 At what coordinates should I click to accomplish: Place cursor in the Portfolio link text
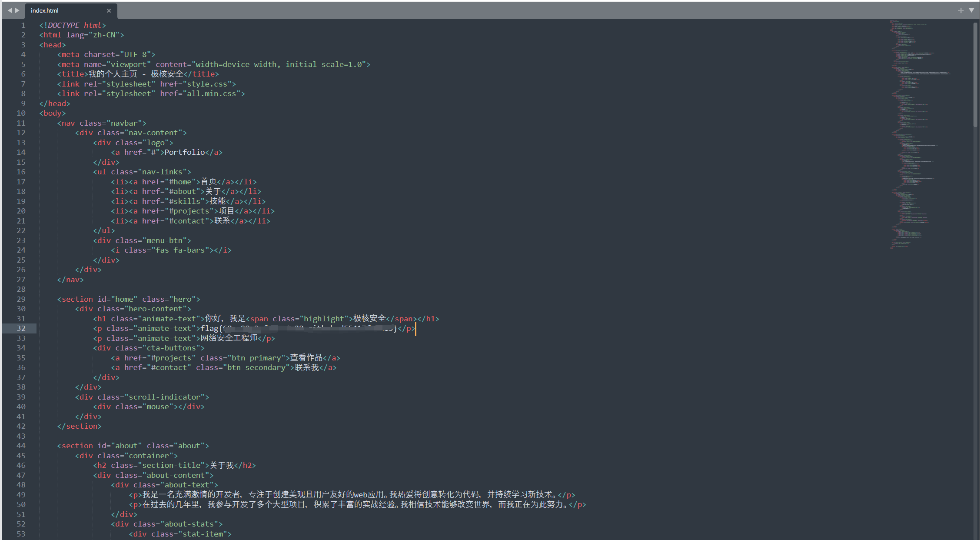184,152
